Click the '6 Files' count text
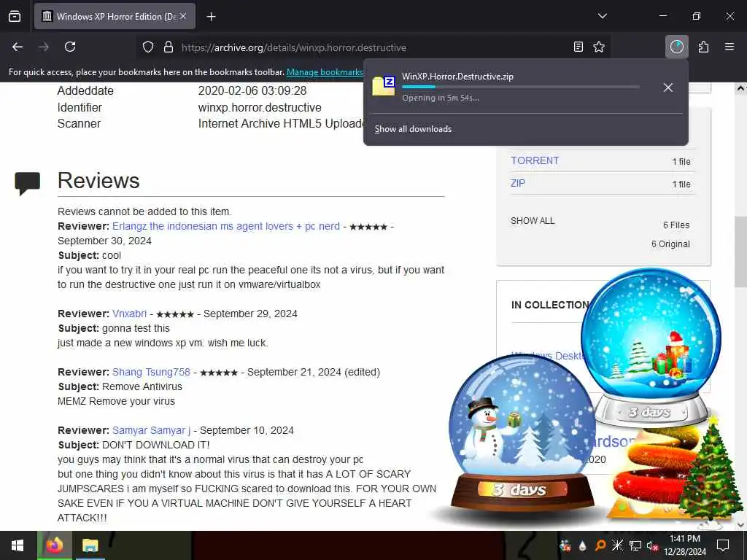 click(676, 225)
